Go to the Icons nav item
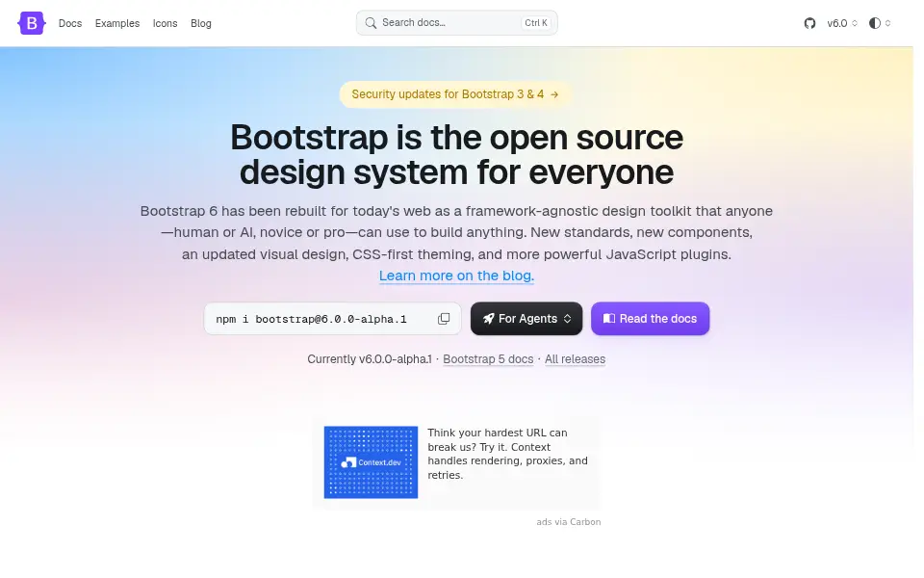The height and width of the screenshot is (578, 924). pos(165,23)
